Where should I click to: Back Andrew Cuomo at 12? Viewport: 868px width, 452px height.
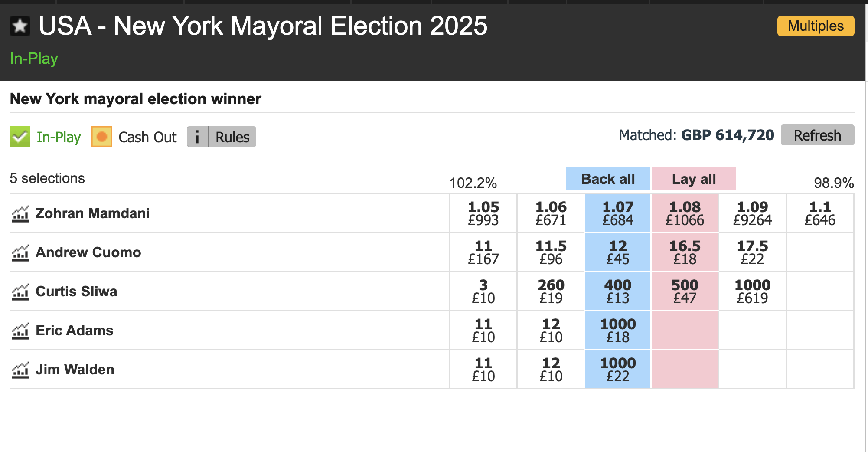(x=617, y=252)
